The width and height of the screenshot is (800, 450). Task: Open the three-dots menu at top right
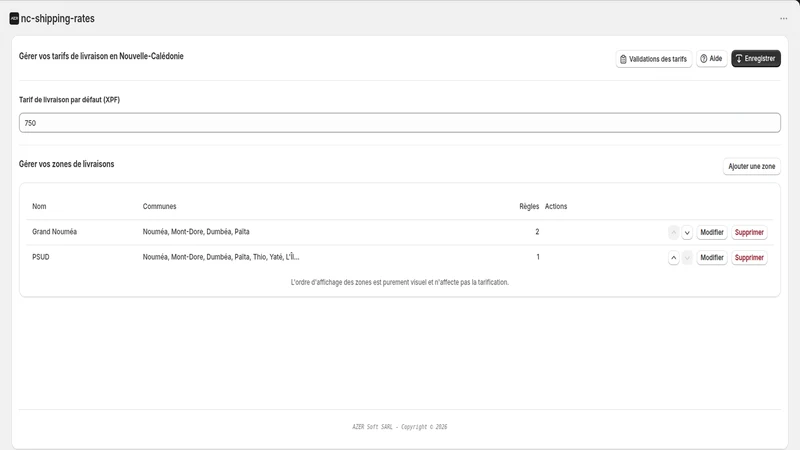coord(783,19)
